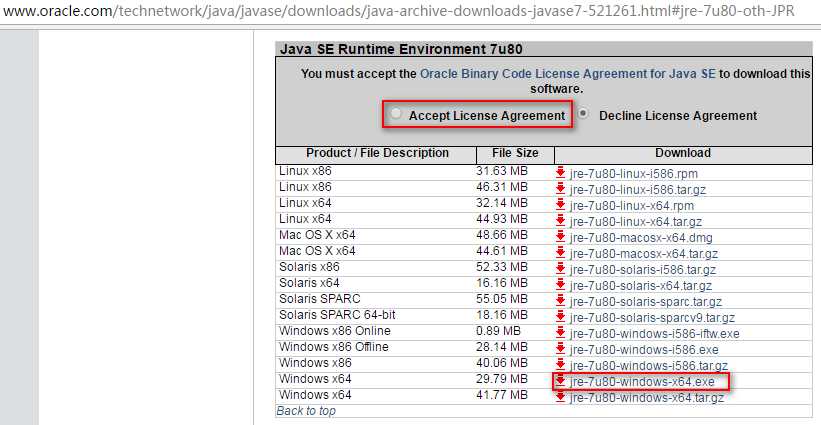Download jre-7u80-solaris-sparc.tar.gz file link
This screenshot has height=425, width=821.
tap(646, 302)
